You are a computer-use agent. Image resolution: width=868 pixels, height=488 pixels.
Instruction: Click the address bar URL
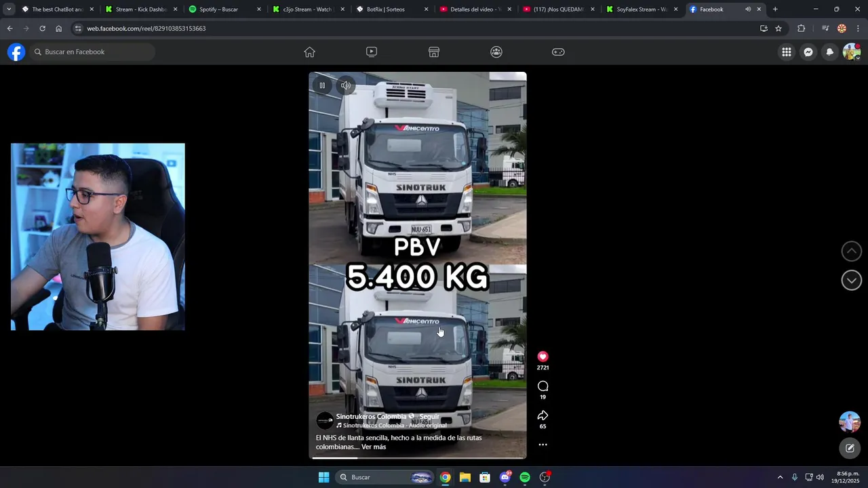[146, 28]
